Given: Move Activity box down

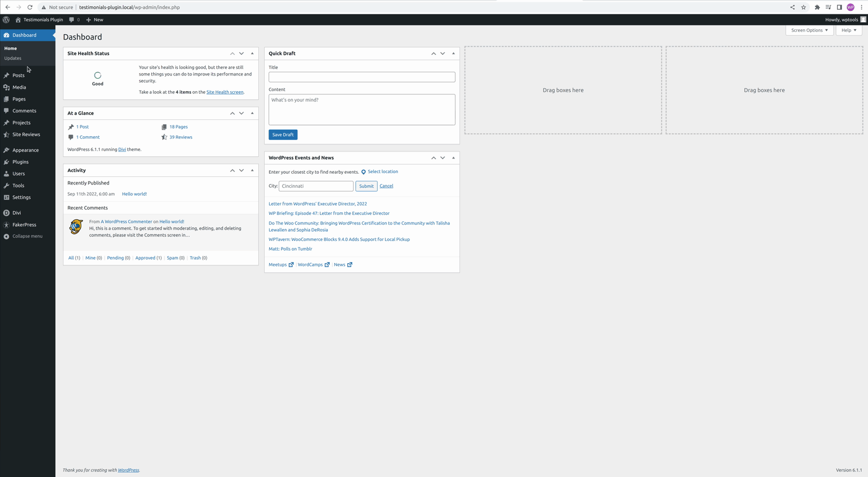Looking at the screenshot, I should [x=241, y=170].
